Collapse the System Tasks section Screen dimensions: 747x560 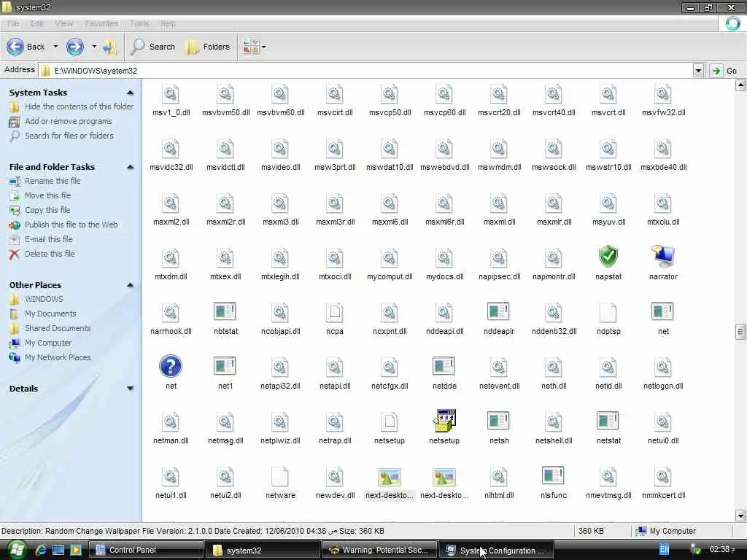click(130, 93)
